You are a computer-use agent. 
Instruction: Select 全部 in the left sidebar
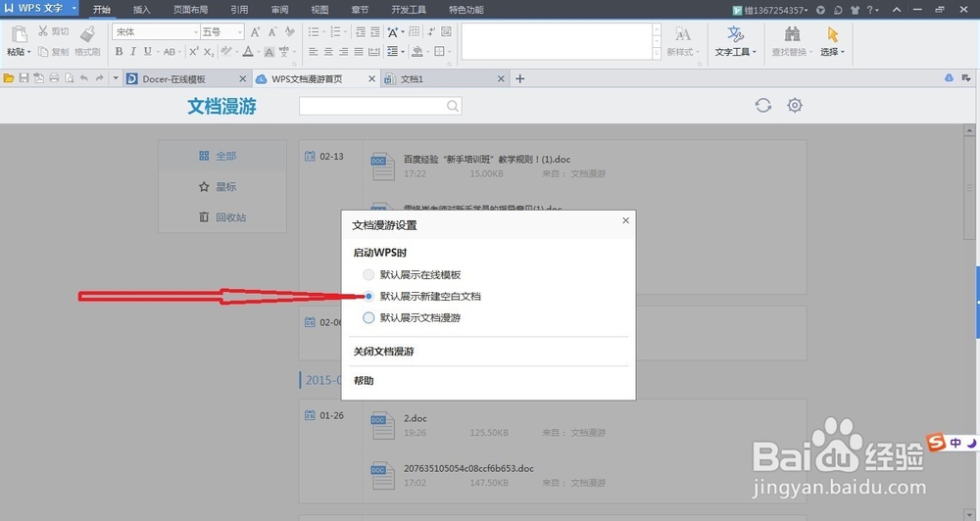click(222, 156)
